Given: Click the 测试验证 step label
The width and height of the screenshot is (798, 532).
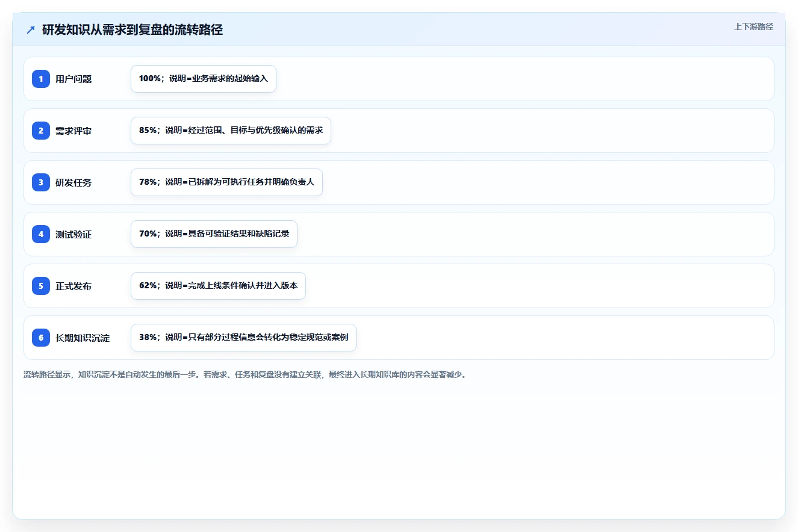Looking at the screenshot, I should (73, 234).
